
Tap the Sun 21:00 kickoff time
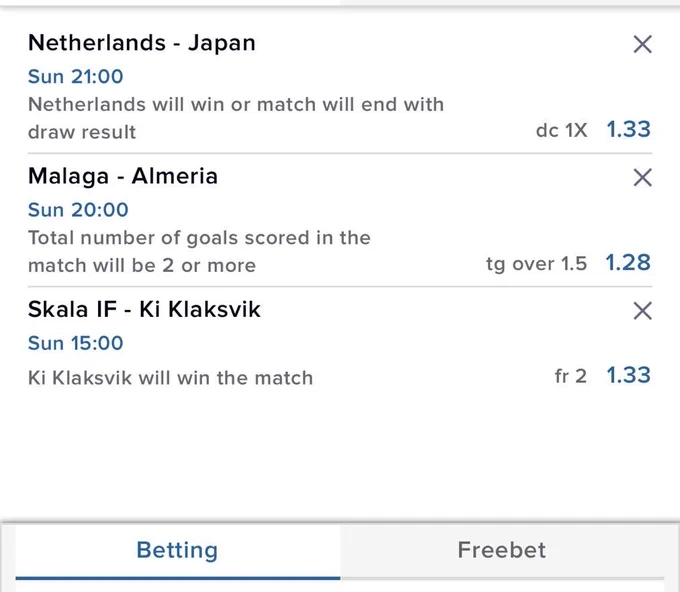click(x=75, y=77)
